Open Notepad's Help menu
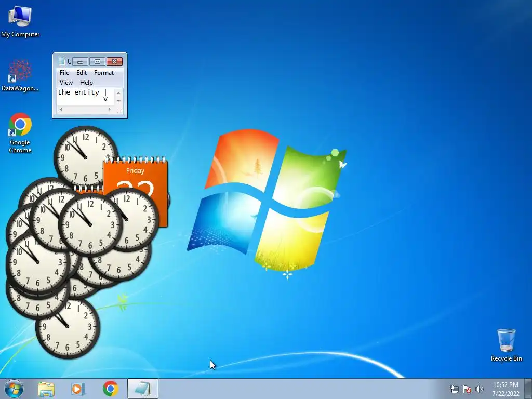The height and width of the screenshot is (399, 532). pyautogui.click(x=87, y=83)
